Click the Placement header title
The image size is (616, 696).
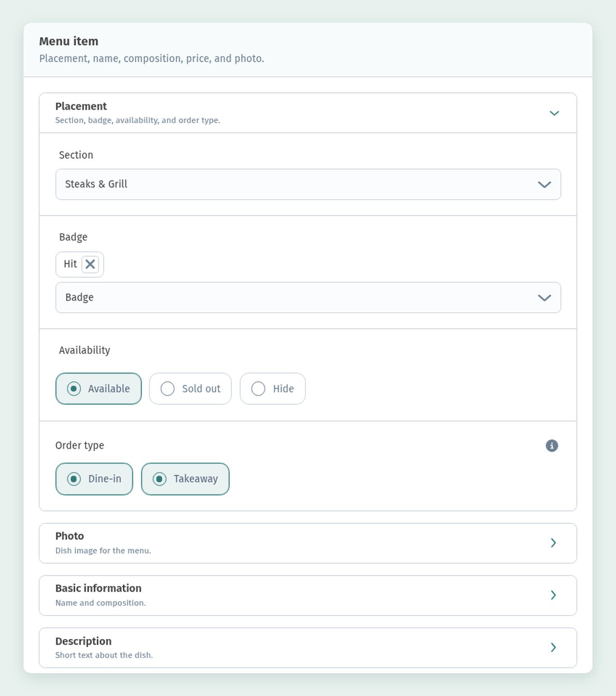pos(81,106)
